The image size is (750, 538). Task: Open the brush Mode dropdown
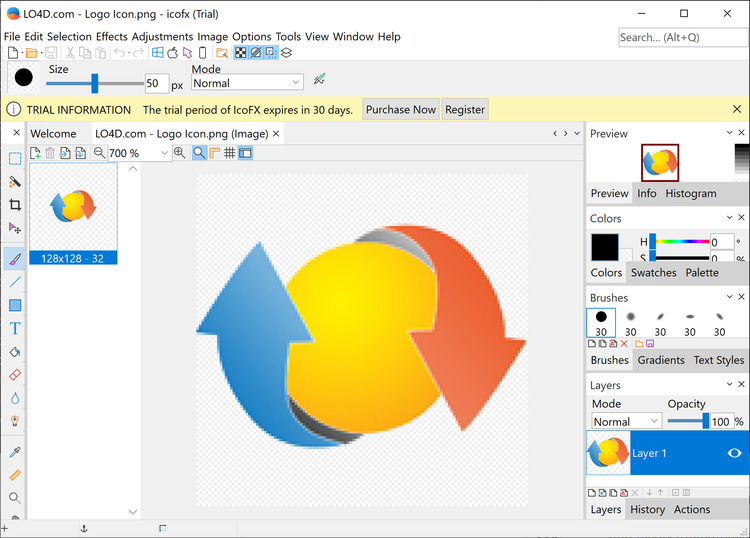pos(248,83)
